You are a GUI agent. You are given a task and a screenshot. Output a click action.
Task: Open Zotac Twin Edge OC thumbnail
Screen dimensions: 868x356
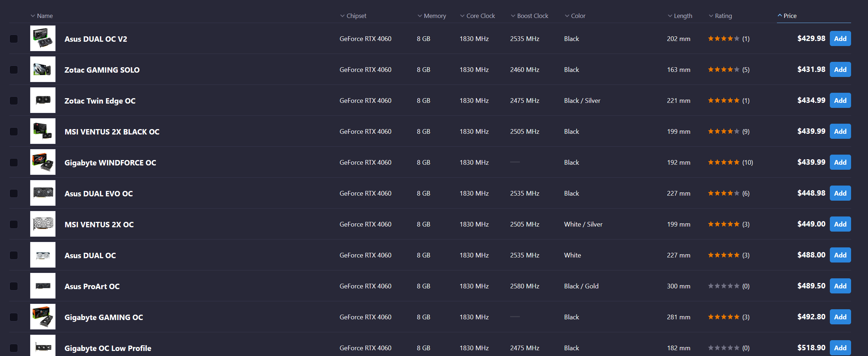[x=43, y=100]
